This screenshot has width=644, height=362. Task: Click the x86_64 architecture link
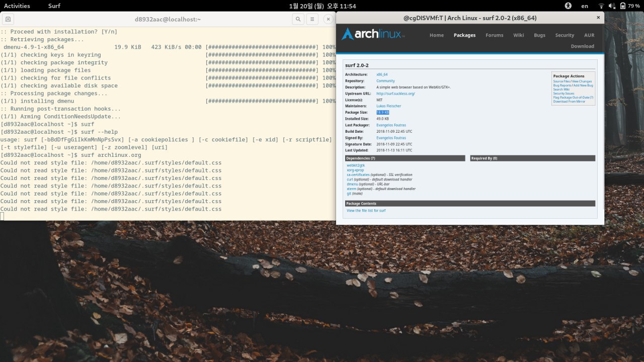point(382,74)
